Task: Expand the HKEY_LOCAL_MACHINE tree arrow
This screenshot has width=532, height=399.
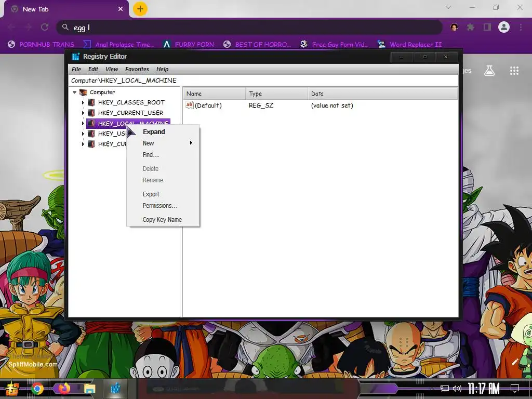Action: click(x=83, y=124)
